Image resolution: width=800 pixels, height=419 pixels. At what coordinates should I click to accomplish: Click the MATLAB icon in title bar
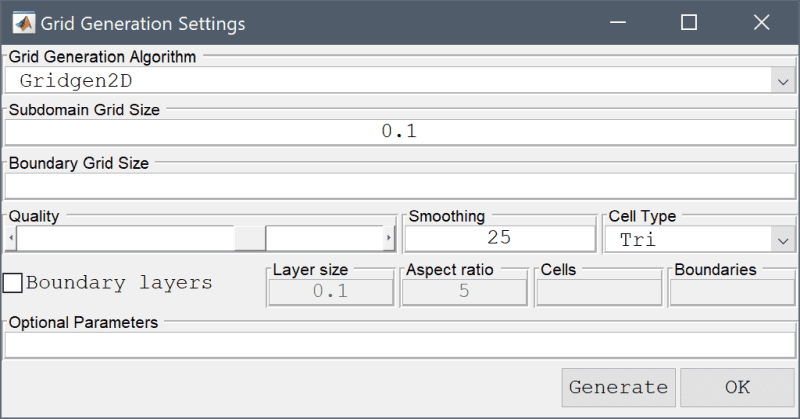point(23,23)
